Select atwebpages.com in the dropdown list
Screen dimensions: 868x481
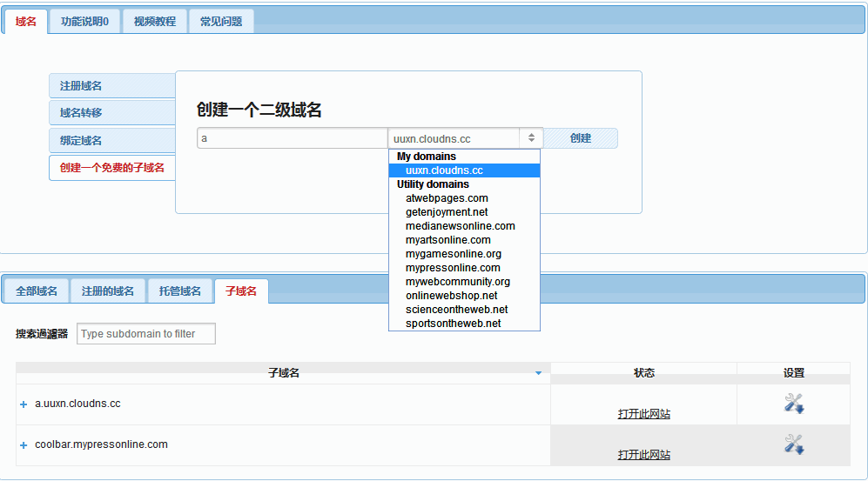[447, 198]
